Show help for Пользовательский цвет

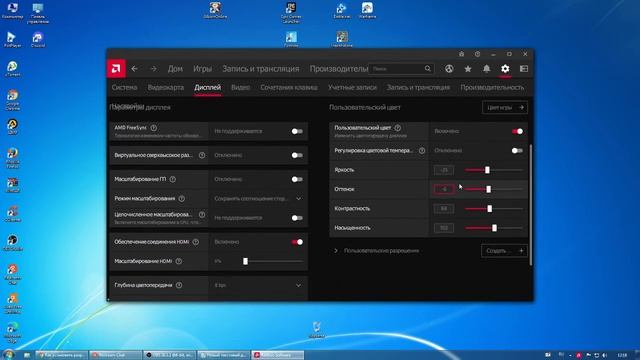point(398,128)
